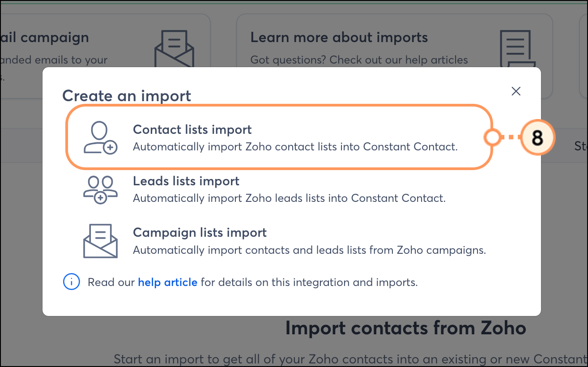588x367 pixels.
Task: Click the Leads lists import people icon
Action: coord(100,189)
